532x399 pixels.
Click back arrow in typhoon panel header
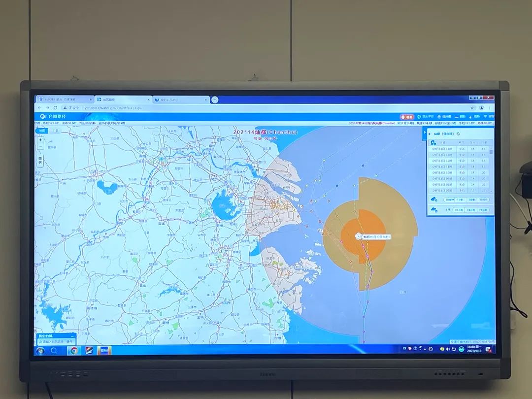[x=429, y=134]
